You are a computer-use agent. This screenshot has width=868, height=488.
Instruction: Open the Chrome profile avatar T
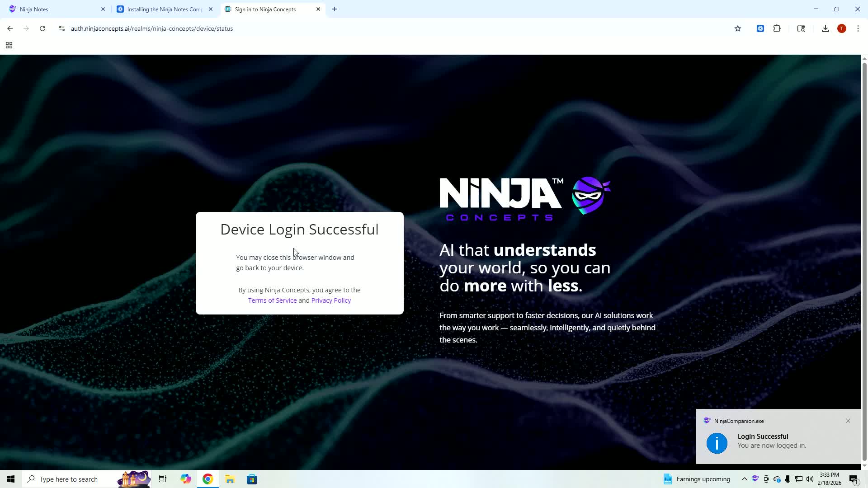tap(842, 28)
